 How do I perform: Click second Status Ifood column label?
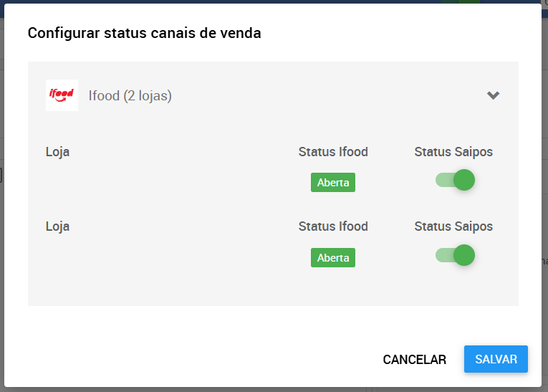tap(333, 226)
